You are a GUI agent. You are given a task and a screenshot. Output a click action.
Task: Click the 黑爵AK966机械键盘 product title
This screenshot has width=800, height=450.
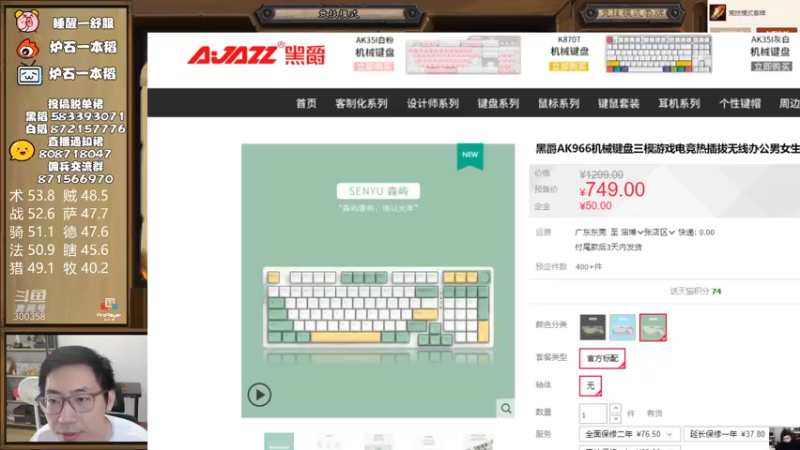point(667,148)
